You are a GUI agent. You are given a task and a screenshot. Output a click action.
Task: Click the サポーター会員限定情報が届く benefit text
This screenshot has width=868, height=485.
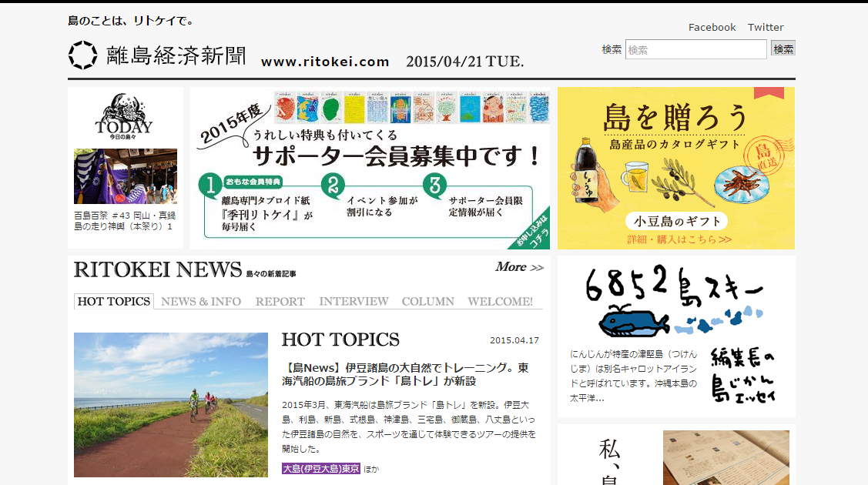click(485, 206)
